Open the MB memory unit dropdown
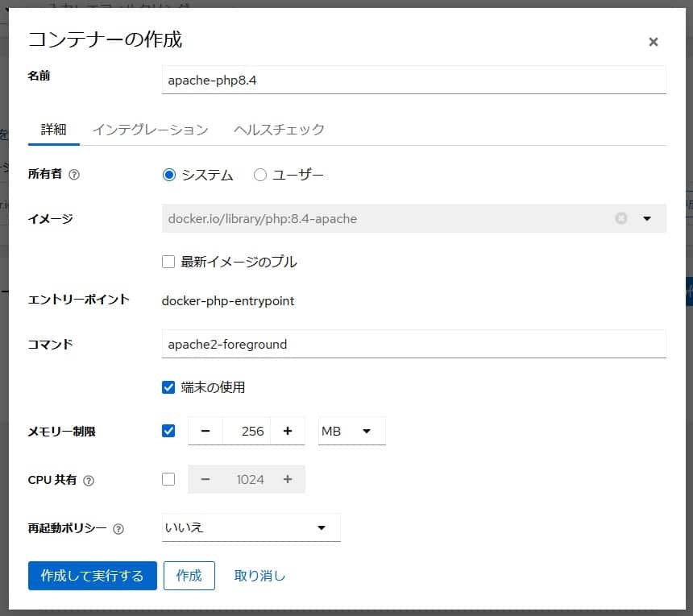 click(x=352, y=431)
